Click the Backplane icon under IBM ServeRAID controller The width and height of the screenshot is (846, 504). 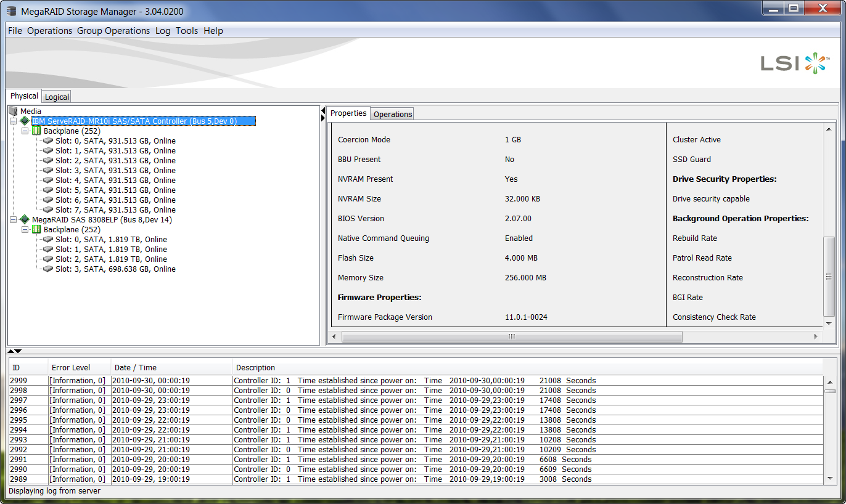click(36, 131)
